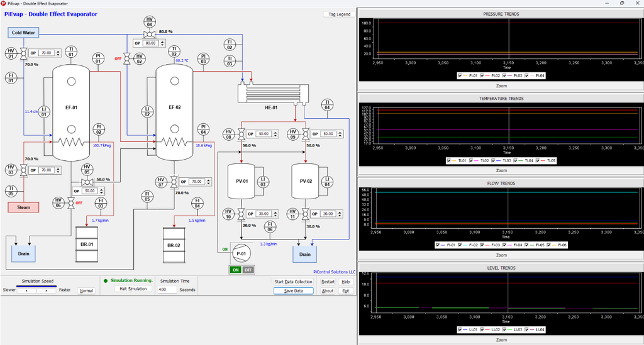Click the LI-01 level indicator bubble
The width and height of the screenshot is (644, 345).
click(x=43, y=112)
